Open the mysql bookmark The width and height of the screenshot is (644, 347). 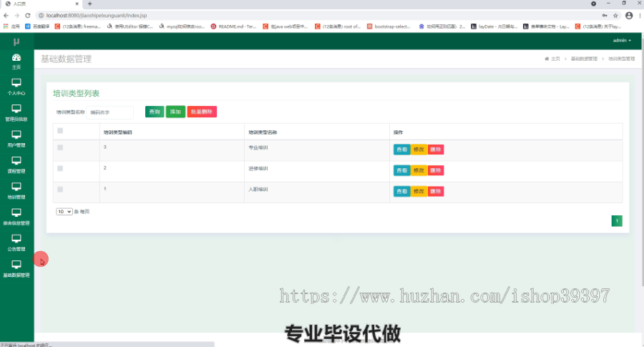point(182,26)
